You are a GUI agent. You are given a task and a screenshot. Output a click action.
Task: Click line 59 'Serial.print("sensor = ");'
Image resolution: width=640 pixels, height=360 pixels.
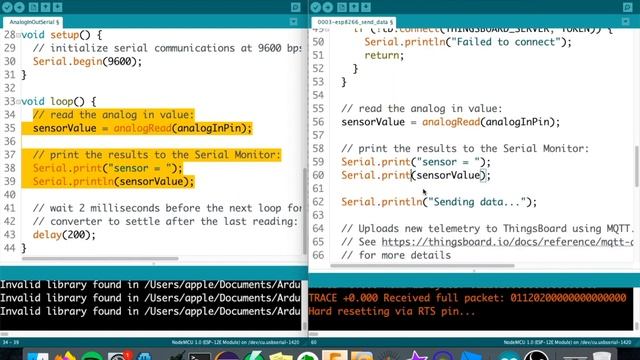(416, 162)
